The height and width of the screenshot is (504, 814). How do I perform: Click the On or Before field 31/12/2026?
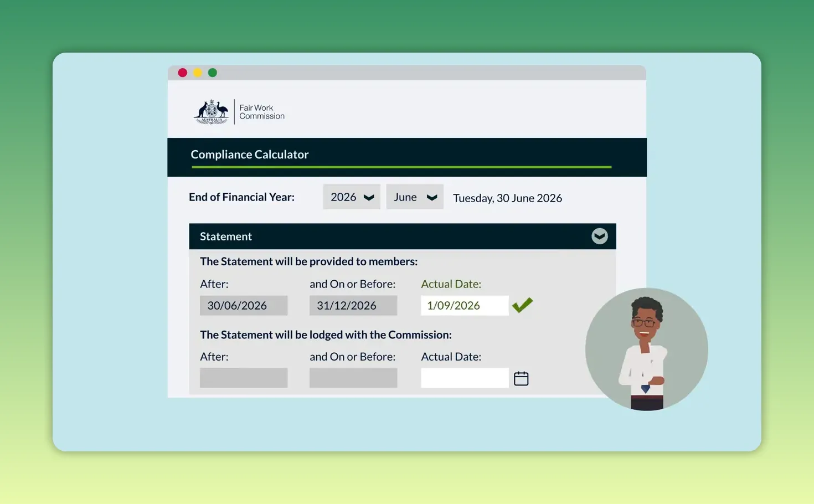tap(353, 305)
